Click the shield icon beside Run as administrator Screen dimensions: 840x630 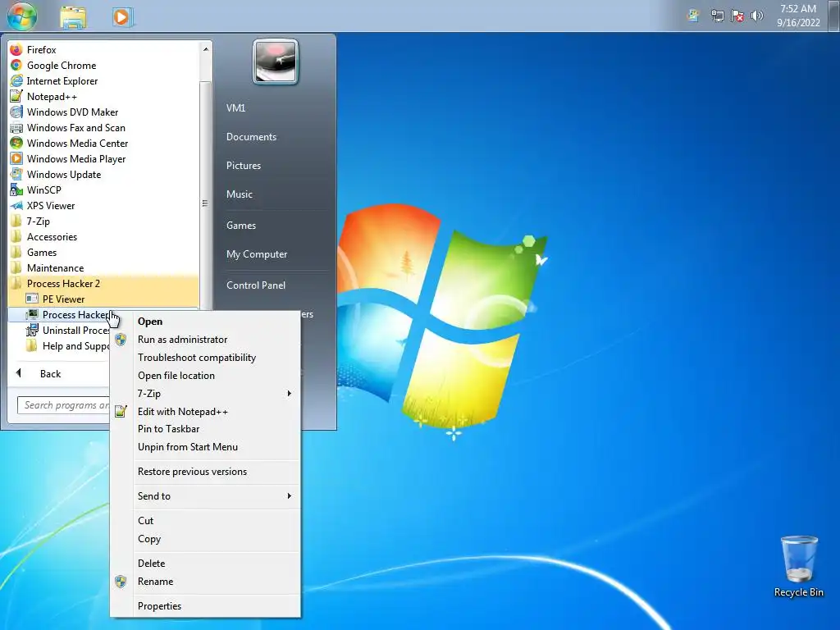[x=121, y=340]
